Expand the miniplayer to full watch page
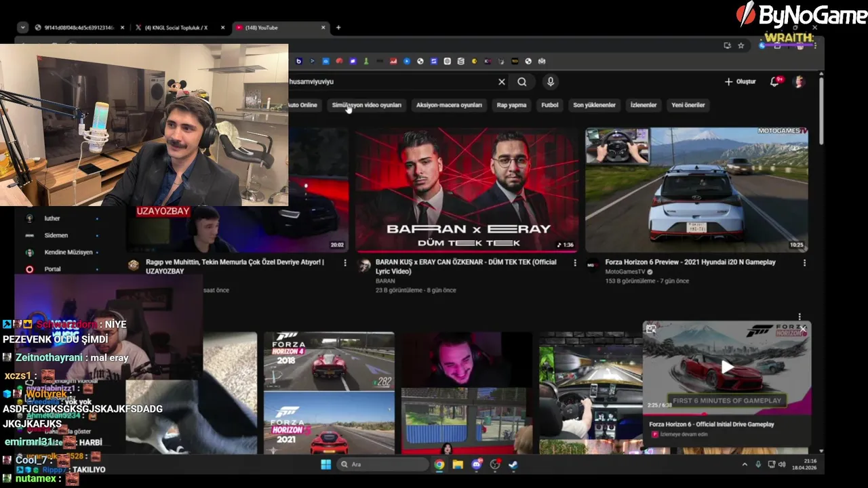868x488 pixels. click(x=651, y=329)
